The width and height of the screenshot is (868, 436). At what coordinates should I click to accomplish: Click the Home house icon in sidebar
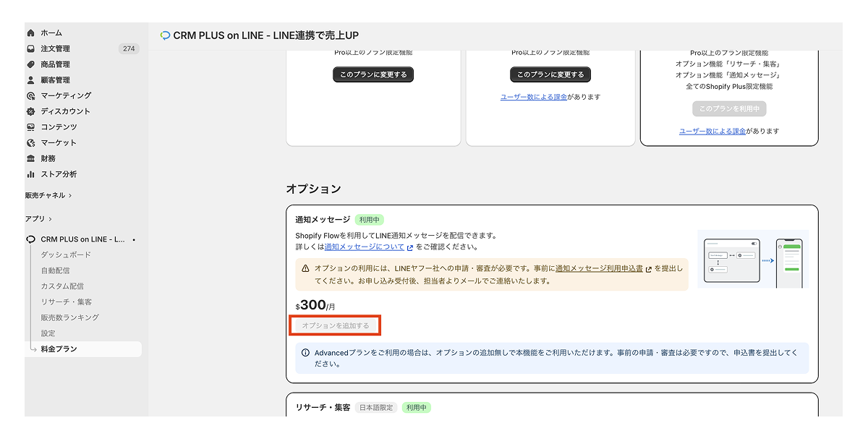(30, 33)
